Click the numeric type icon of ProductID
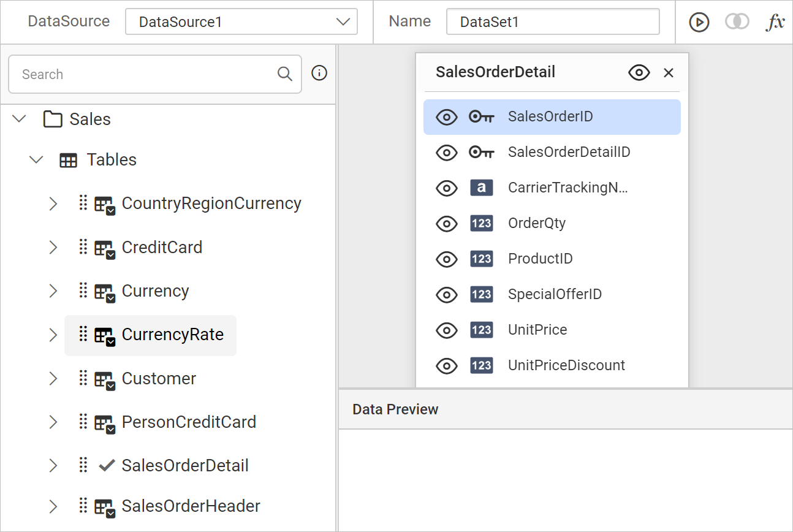The width and height of the screenshot is (793, 532). coord(482,259)
